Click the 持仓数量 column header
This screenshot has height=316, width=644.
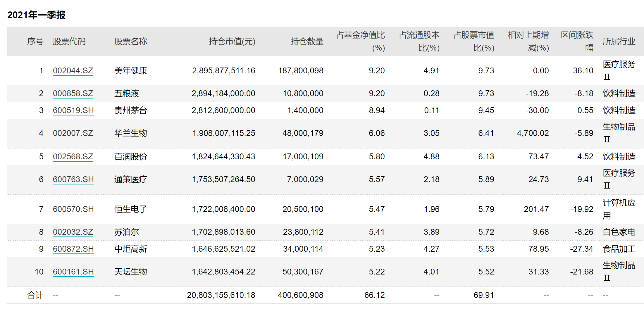click(307, 42)
